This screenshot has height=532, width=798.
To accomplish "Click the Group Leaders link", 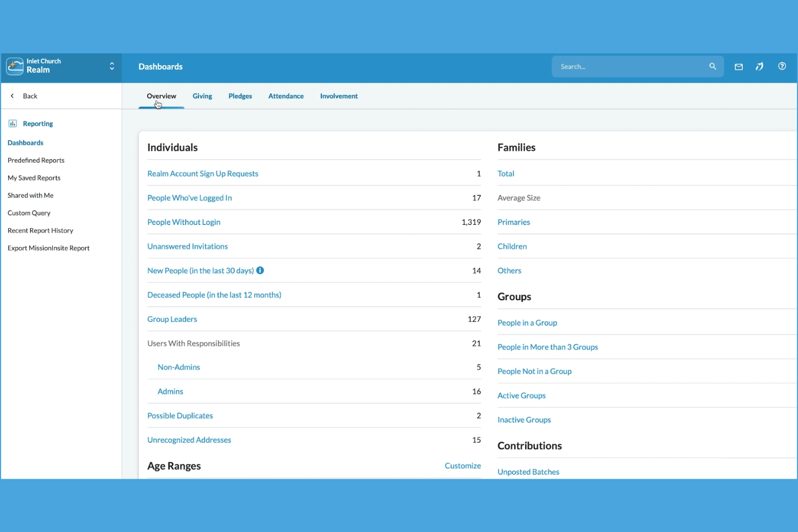I will coord(172,319).
